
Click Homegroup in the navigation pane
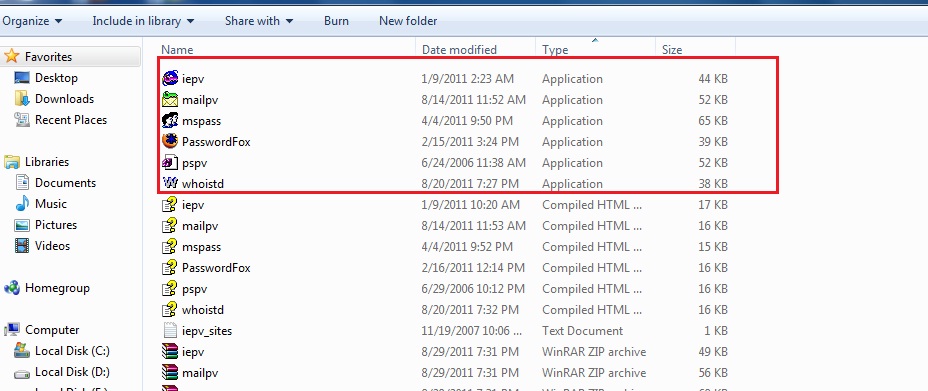tap(57, 288)
